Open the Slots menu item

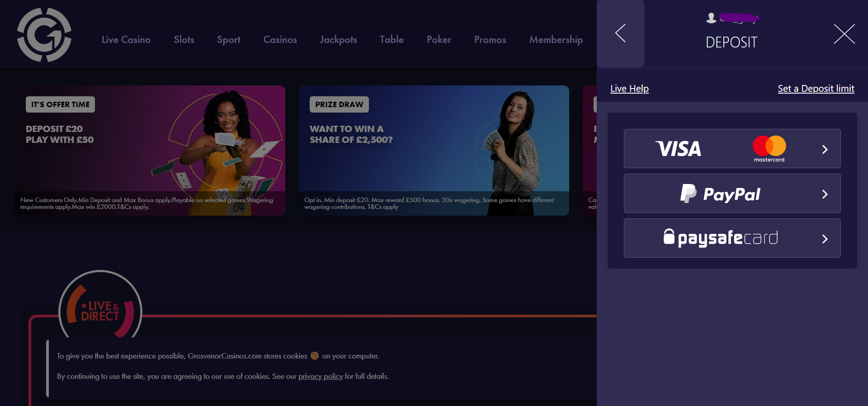pyautogui.click(x=184, y=40)
